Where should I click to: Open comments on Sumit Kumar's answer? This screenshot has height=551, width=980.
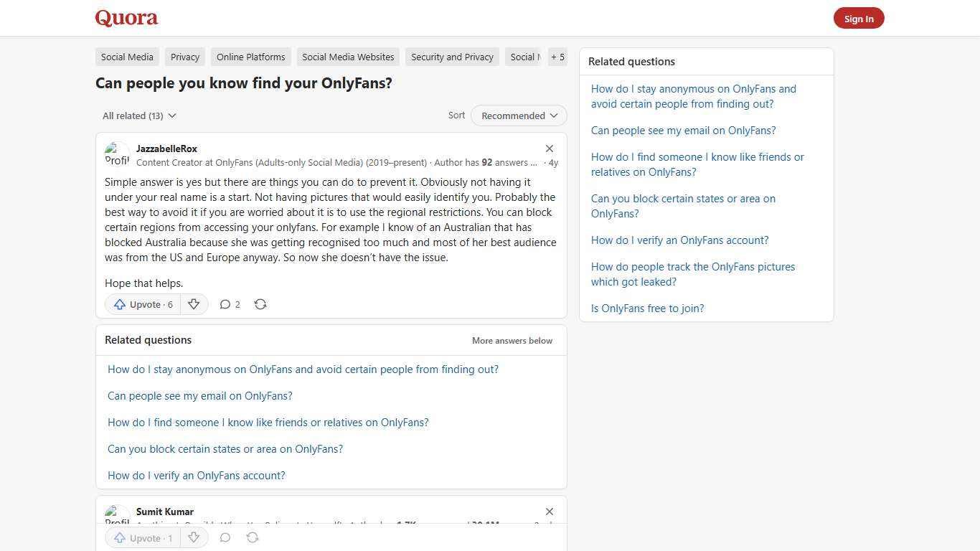pyautogui.click(x=225, y=537)
